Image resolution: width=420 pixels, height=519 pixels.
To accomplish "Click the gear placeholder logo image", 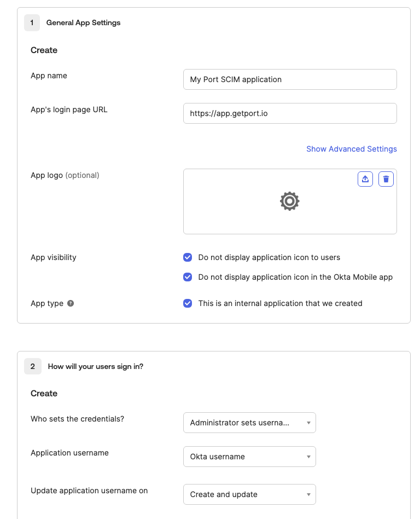I will pos(290,201).
